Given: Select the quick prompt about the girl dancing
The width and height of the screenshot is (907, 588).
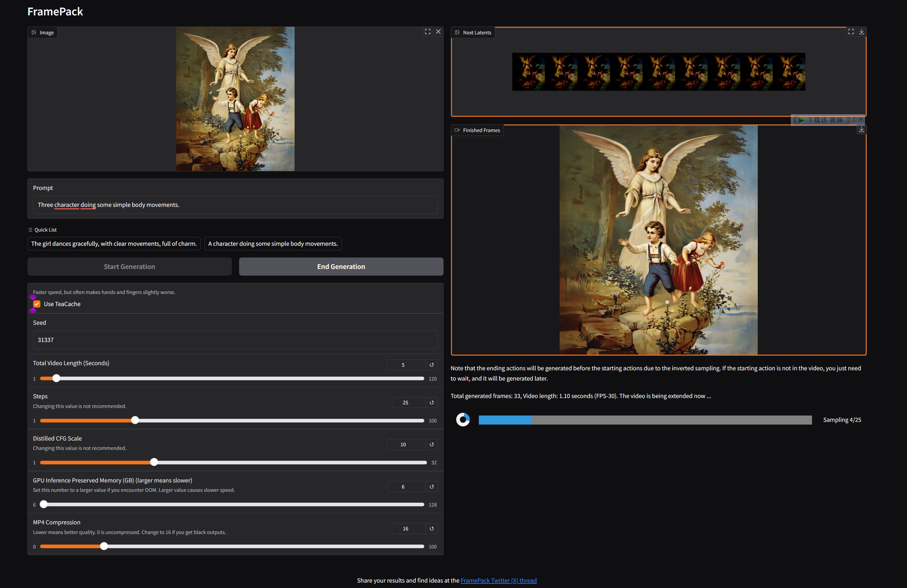Looking at the screenshot, I should point(114,244).
